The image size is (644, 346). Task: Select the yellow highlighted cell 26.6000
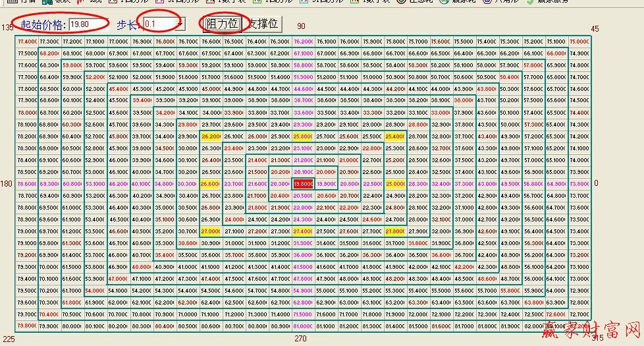211,184
